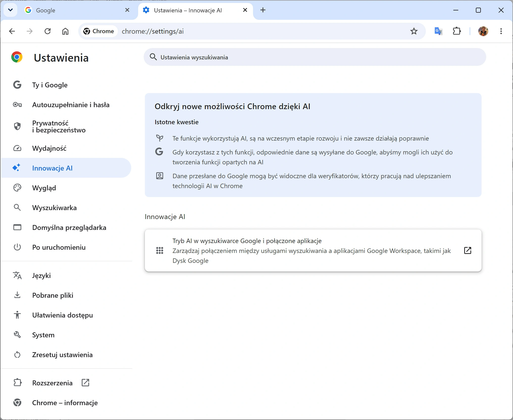Go back with the back arrow
This screenshot has height=420, width=513.
pos(12,31)
